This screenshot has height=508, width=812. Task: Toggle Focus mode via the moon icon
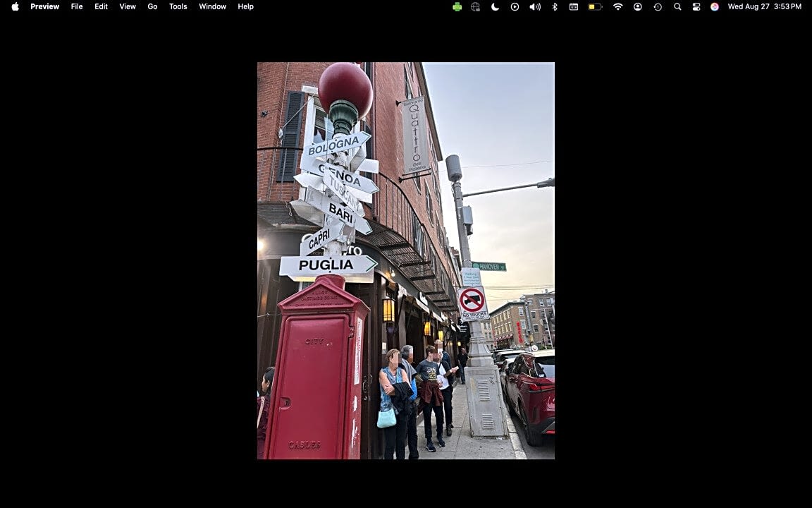pos(496,6)
